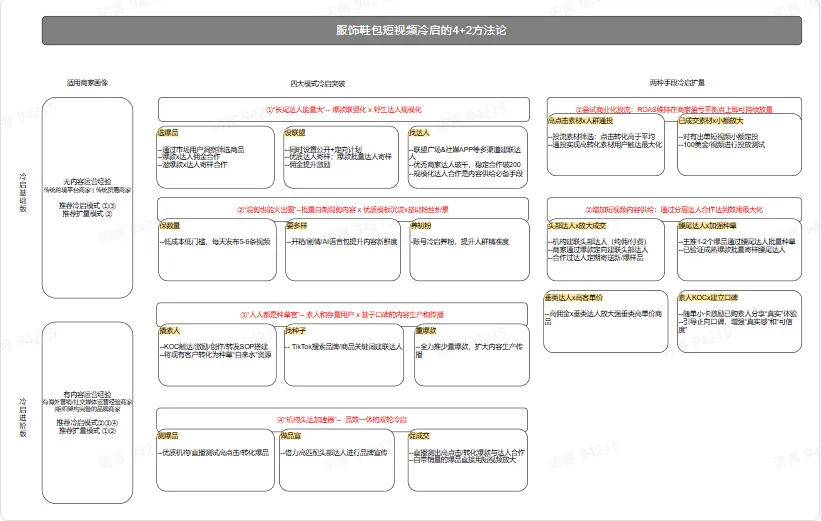The height and width of the screenshot is (521, 821).
Task: Select the 设联盟 box label
Action: click(x=295, y=133)
